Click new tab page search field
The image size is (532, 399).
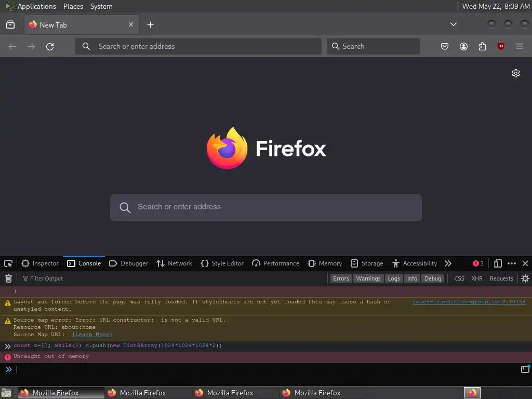pyautogui.click(x=266, y=208)
